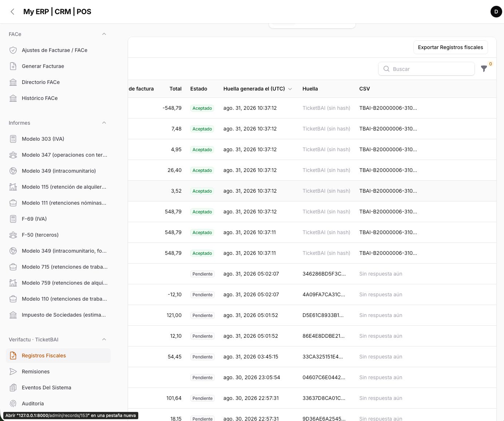This screenshot has height=421, width=504.
Task: Click the Modelo 115 building icon
Action: [13, 187]
